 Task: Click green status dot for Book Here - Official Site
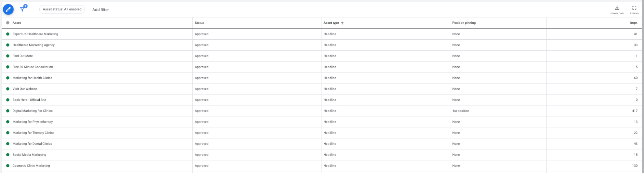point(8,100)
